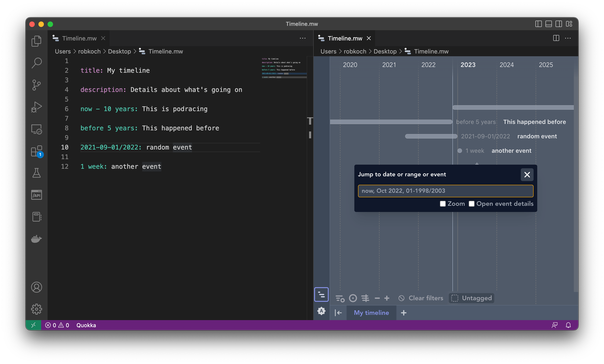Zoom out with the minus icon on timeline toolbar
604x364 pixels.
click(377, 298)
